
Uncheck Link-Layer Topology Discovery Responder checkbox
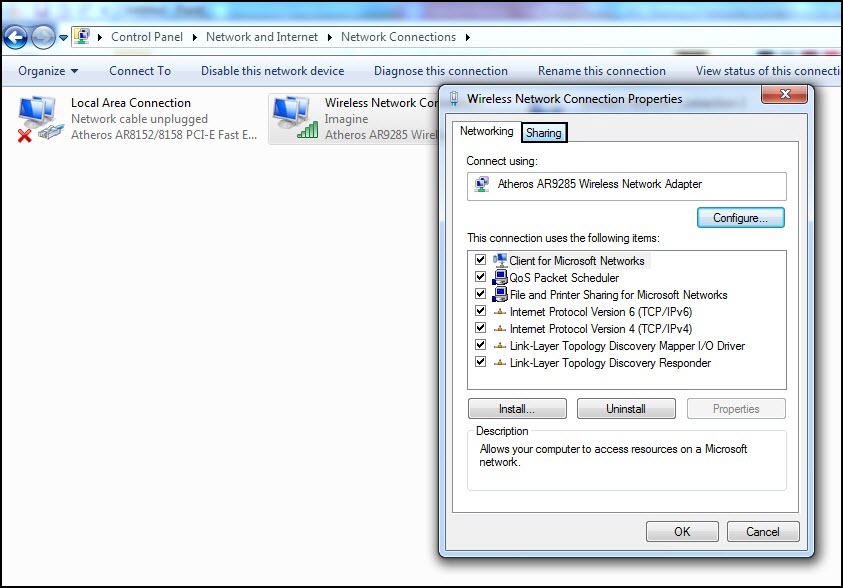point(481,362)
